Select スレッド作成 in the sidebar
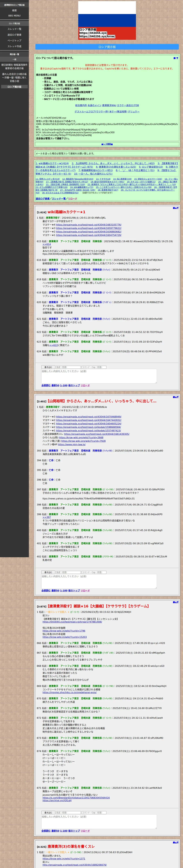183x868 pixels. pyautogui.click(x=14, y=46)
